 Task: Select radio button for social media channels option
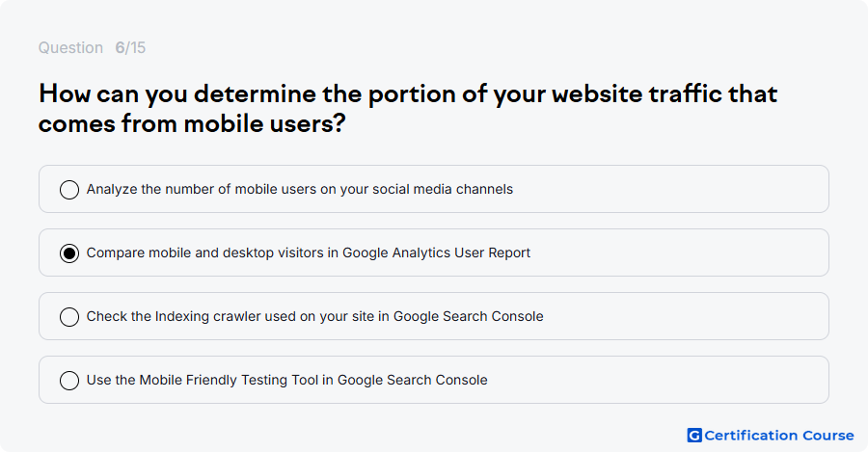(69, 189)
